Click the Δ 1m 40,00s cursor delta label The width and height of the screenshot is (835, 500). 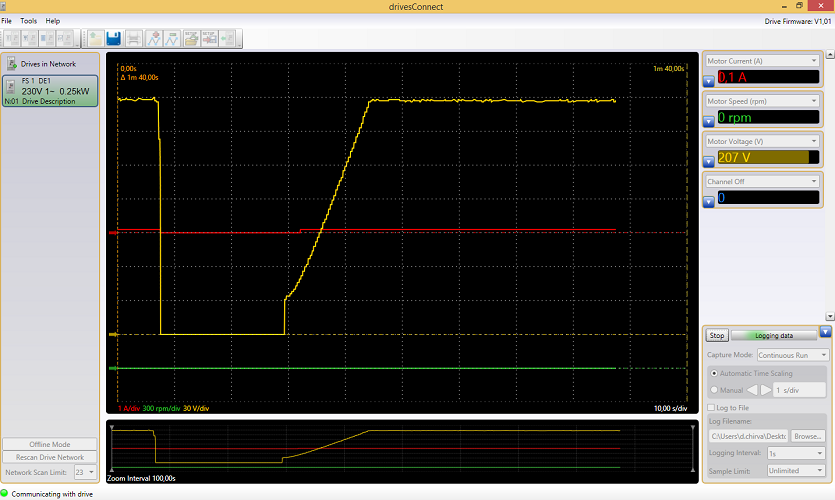[140, 77]
